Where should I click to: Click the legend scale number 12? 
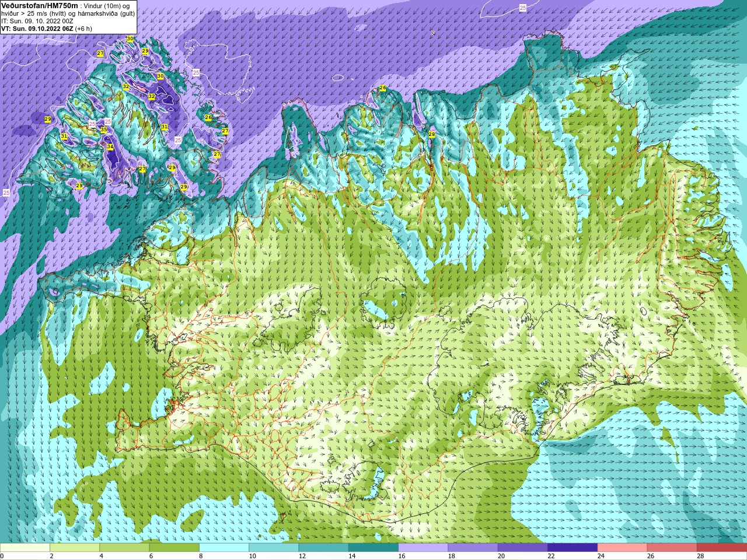point(302,556)
